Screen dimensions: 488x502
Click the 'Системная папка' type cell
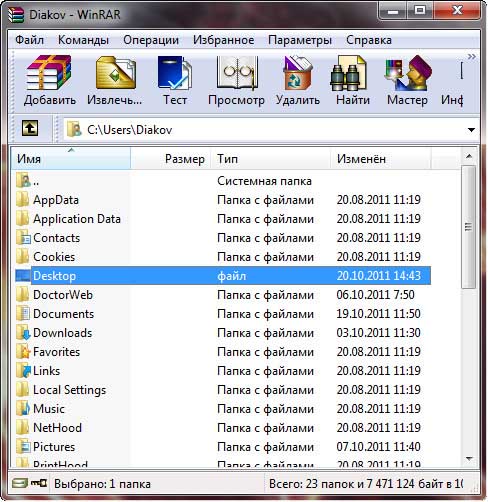point(264,181)
